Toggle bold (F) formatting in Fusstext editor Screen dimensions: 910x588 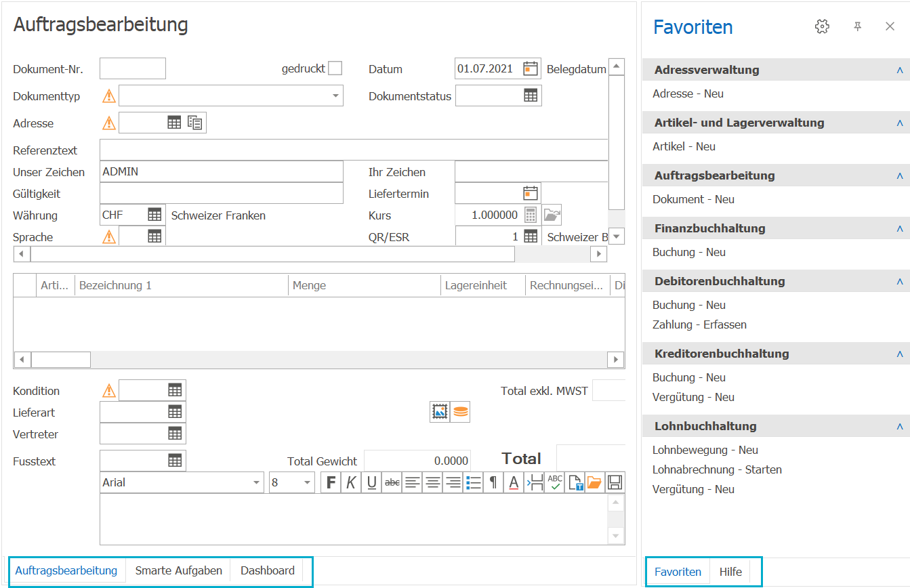pyautogui.click(x=331, y=482)
